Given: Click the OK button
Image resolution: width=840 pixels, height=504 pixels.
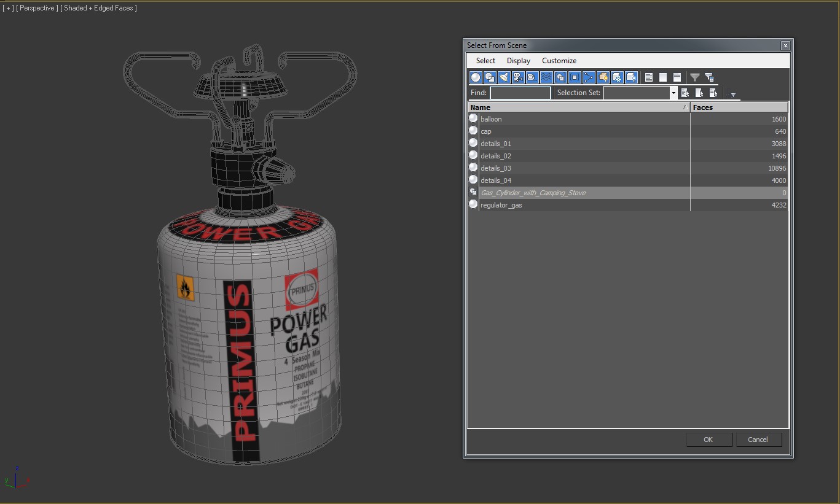Looking at the screenshot, I should [x=709, y=440].
